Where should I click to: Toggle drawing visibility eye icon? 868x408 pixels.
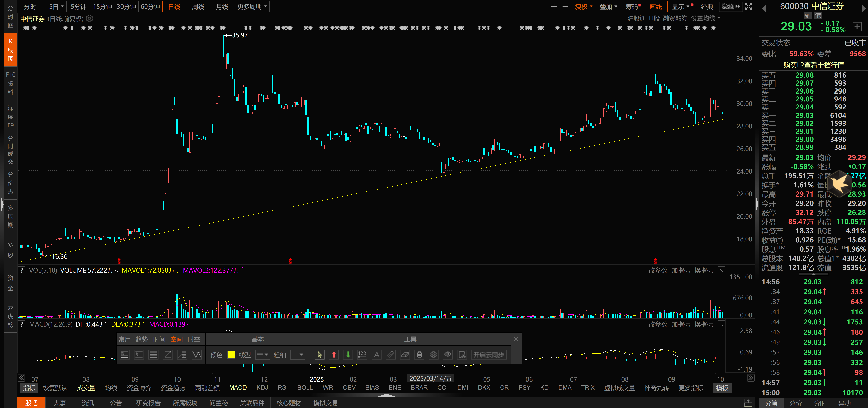447,354
